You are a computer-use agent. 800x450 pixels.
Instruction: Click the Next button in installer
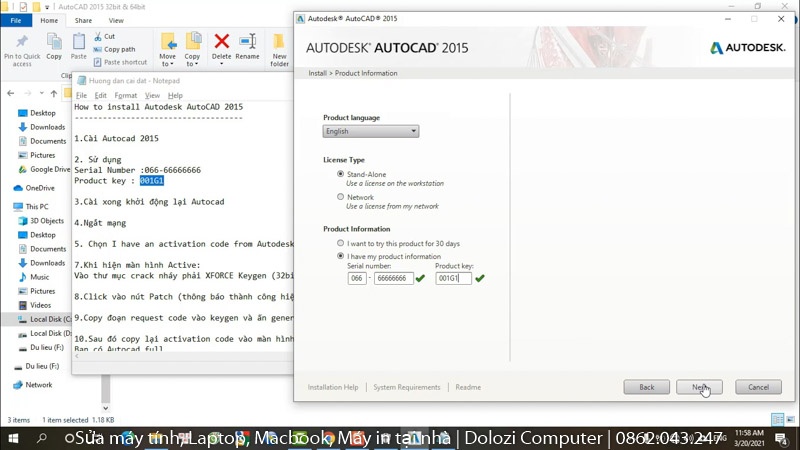click(x=699, y=387)
